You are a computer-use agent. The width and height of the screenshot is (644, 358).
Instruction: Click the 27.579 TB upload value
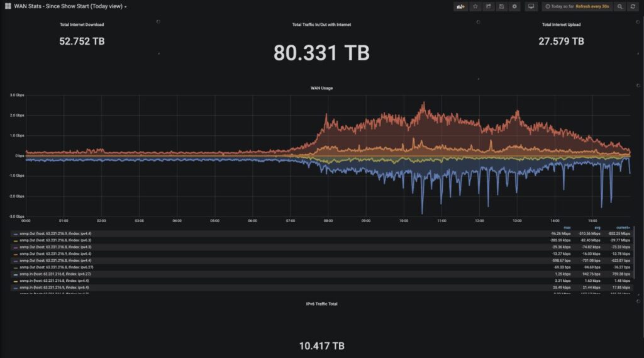tap(561, 41)
